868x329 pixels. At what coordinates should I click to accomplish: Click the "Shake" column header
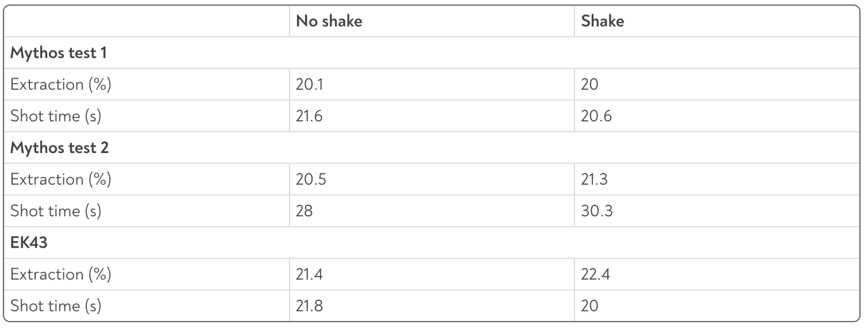pyautogui.click(x=602, y=21)
